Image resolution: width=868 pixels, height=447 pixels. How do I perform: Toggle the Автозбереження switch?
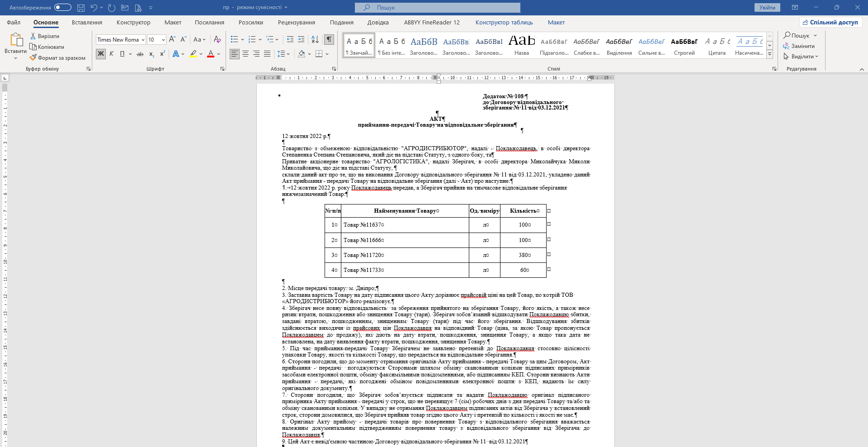pyautogui.click(x=63, y=7)
